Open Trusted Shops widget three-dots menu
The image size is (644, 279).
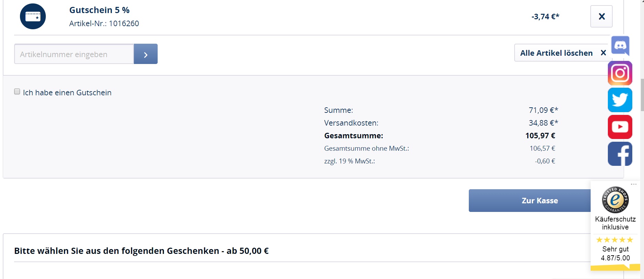point(634,184)
